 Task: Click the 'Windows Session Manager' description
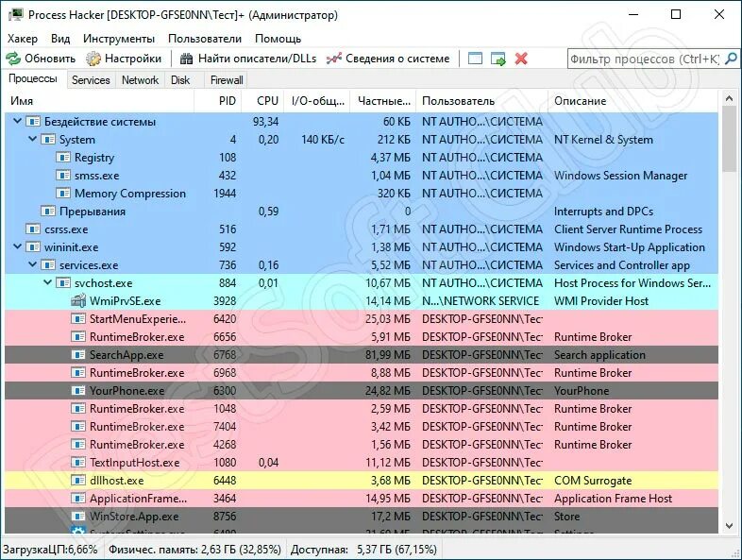click(620, 175)
